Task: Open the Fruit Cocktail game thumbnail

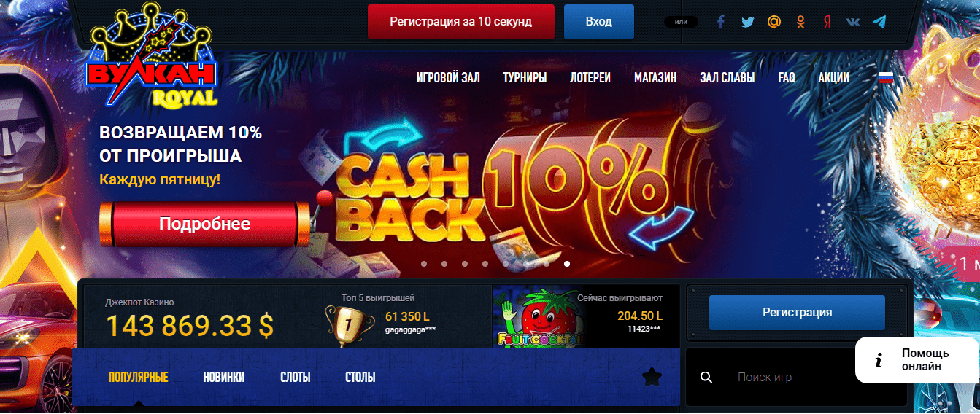Action: click(x=540, y=317)
